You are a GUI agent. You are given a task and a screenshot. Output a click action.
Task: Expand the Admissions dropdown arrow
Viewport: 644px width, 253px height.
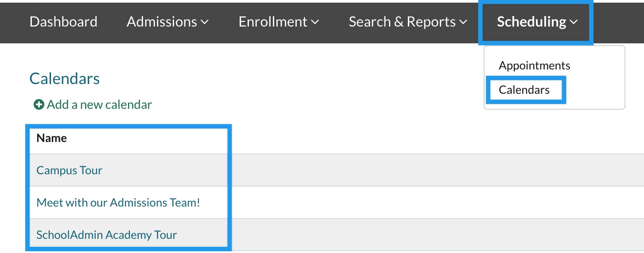(x=205, y=22)
